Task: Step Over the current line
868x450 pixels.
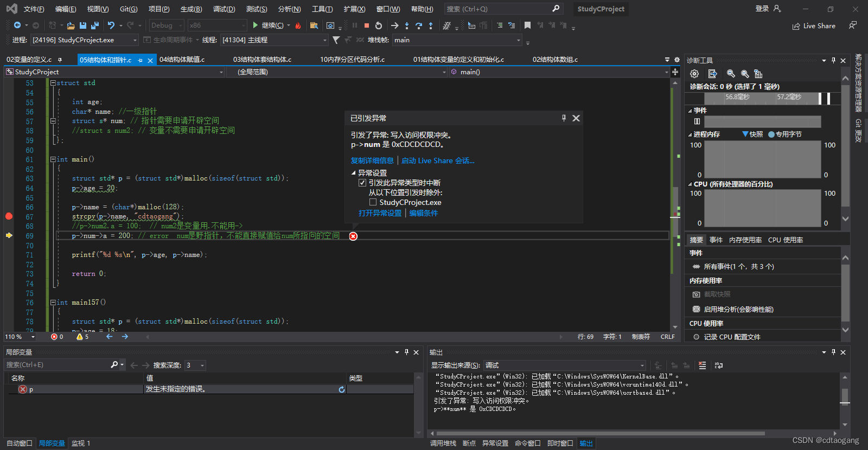Action: [419, 25]
